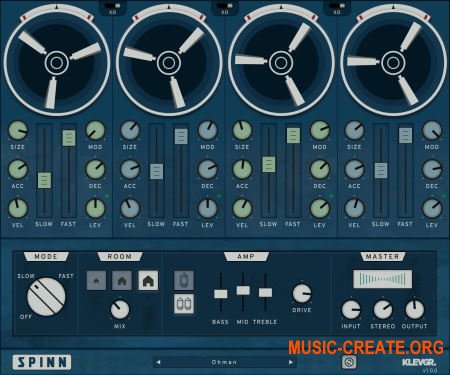Screen dimensions: 450x375
Task: Go to next preset with right arrow
Action: coord(291,362)
